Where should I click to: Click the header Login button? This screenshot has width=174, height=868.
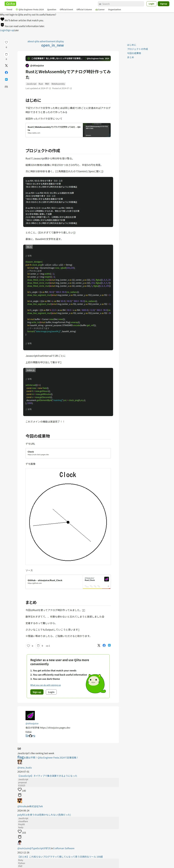(151, 4)
